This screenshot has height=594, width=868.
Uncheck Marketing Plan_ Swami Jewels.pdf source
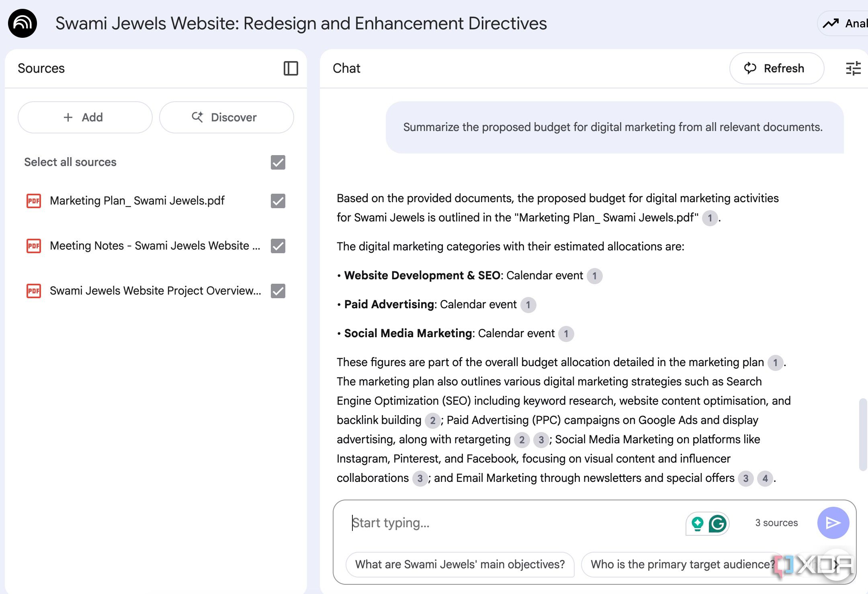pyautogui.click(x=278, y=201)
